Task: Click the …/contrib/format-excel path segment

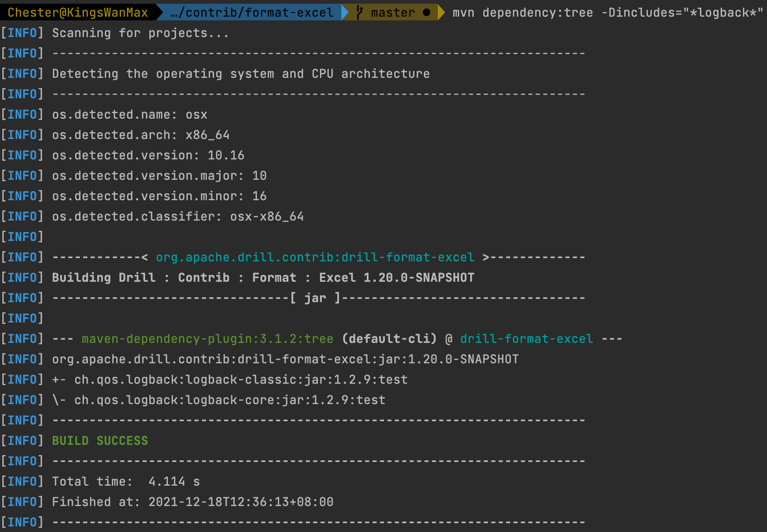Action: point(252,13)
